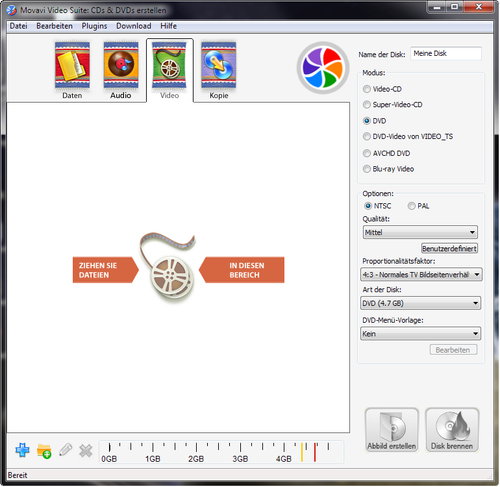Click the Disk brennen burn button
500x487 pixels.
[x=452, y=430]
